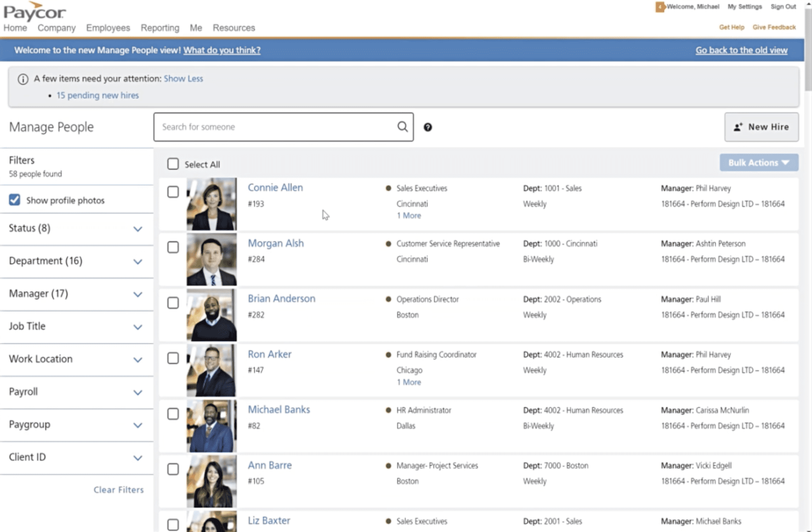The image size is (812, 532).
Task: Enable the Select All checkbox
Action: coord(173,164)
